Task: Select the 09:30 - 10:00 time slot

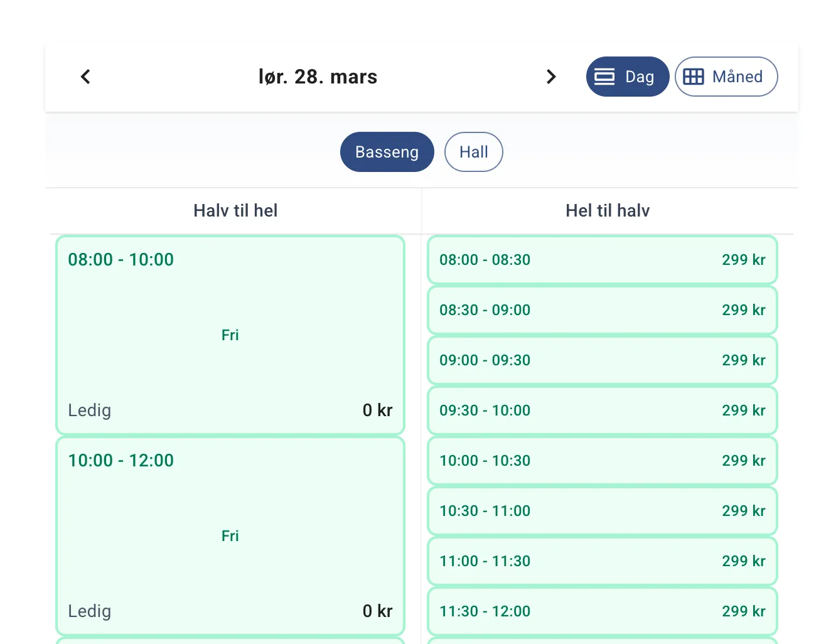Action: [602, 411]
